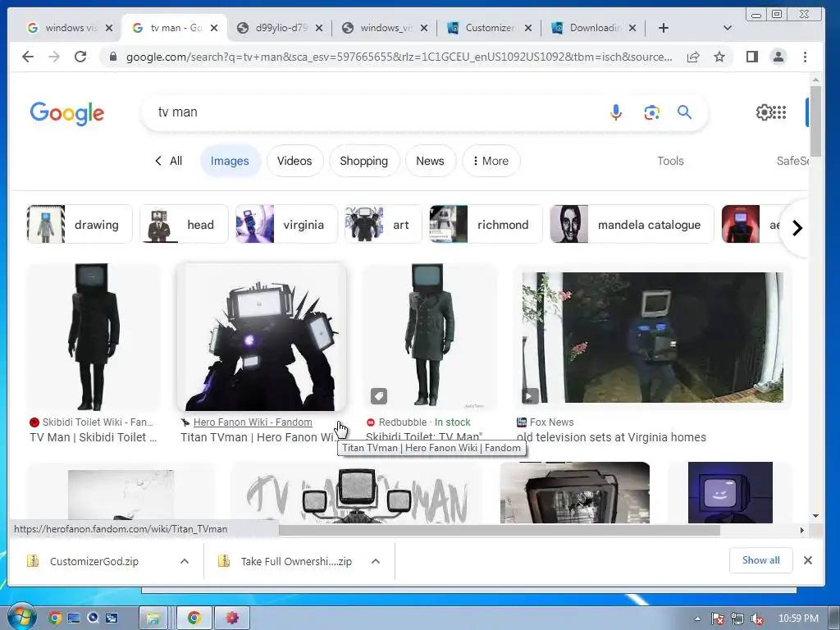Image resolution: width=840 pixels, height=630 pixels.
Task: Open the Titan TVman image thumbnail
Action: 262,337
